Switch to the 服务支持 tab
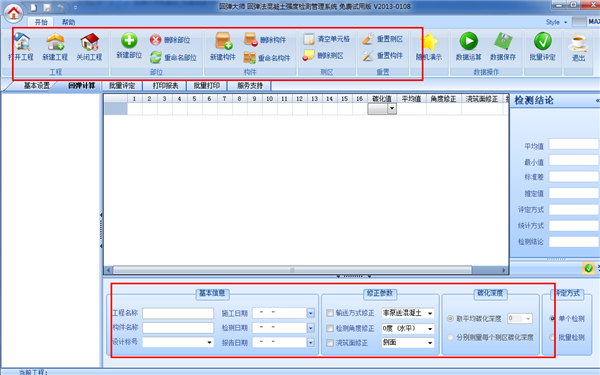600x375 pixels. click(250, 86)
